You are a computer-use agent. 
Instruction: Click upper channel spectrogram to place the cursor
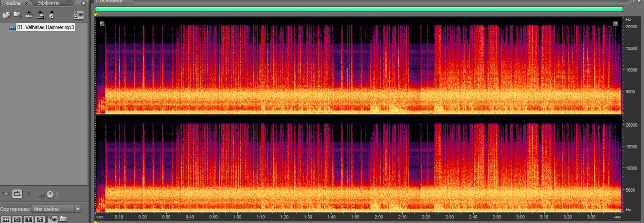(x=359, y=66)
